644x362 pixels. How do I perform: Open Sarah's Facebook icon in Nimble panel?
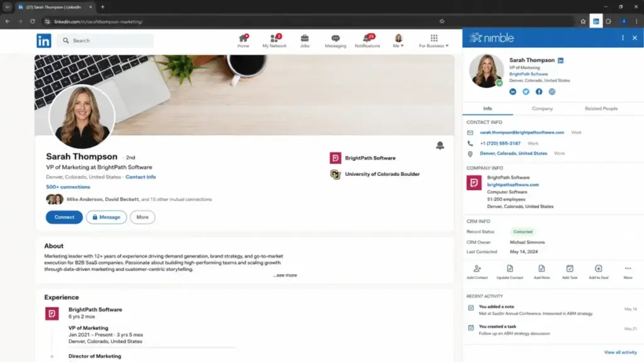pyautogui.click(x=539, y=92)
